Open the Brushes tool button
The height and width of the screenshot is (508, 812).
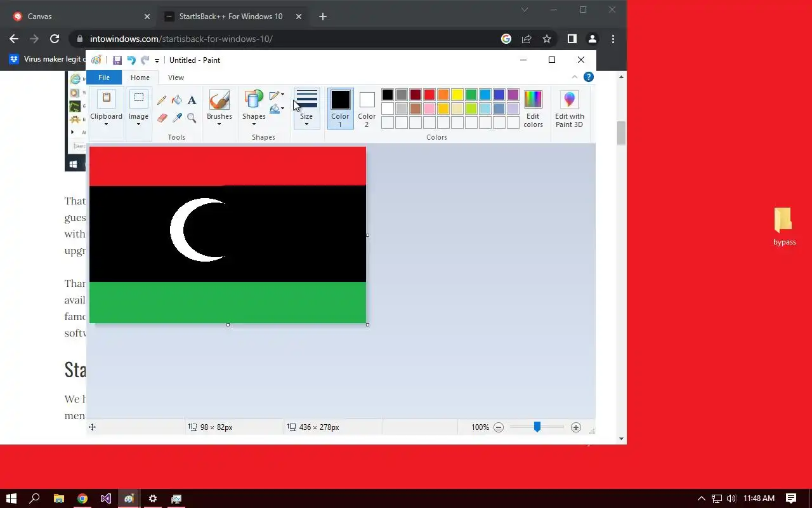[219, 108]
